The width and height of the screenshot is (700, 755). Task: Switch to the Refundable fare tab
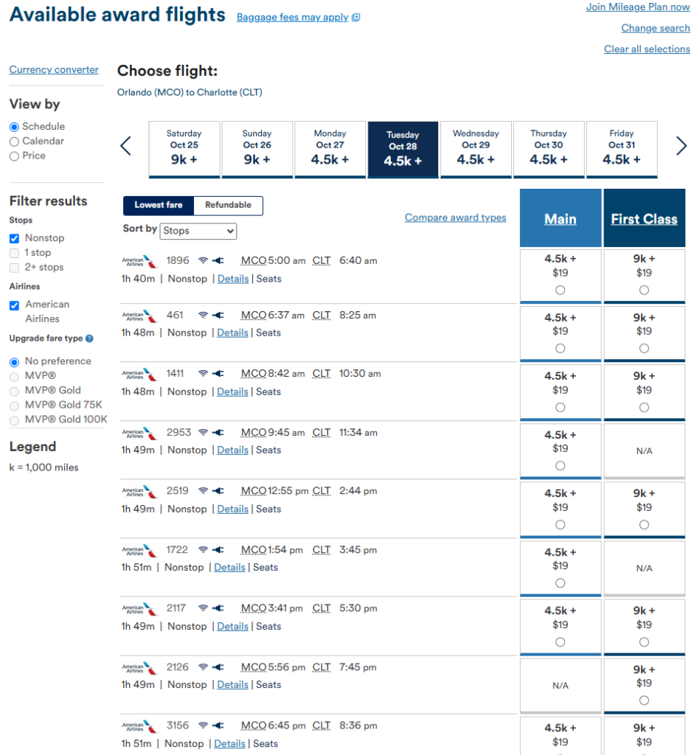[x=228, y=205]
